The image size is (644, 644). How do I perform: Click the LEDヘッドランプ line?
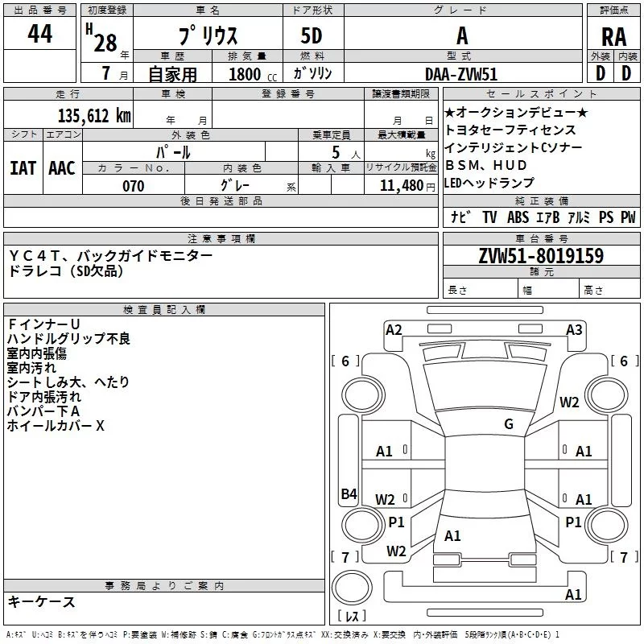[489, 183]
